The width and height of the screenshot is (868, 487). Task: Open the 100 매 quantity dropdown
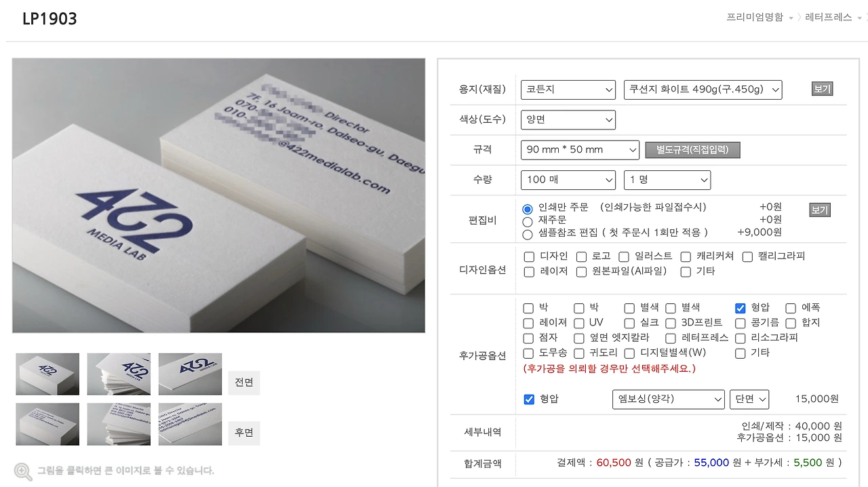568,180
